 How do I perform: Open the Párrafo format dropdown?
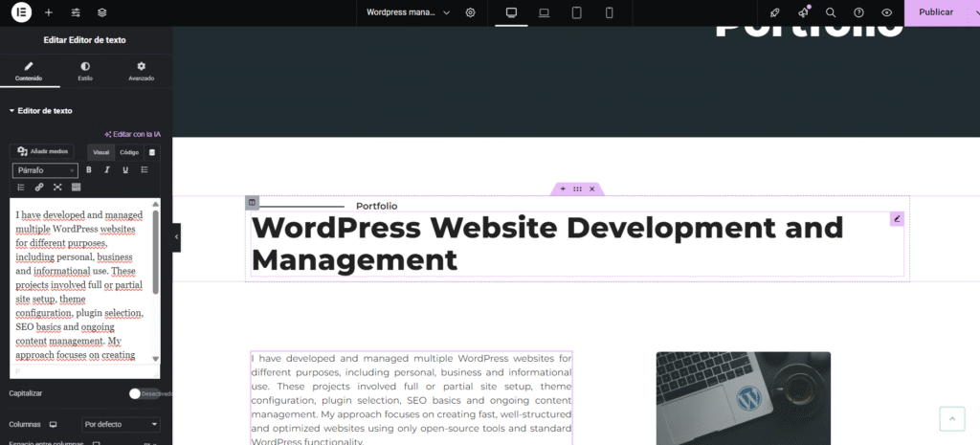[45, 170]
